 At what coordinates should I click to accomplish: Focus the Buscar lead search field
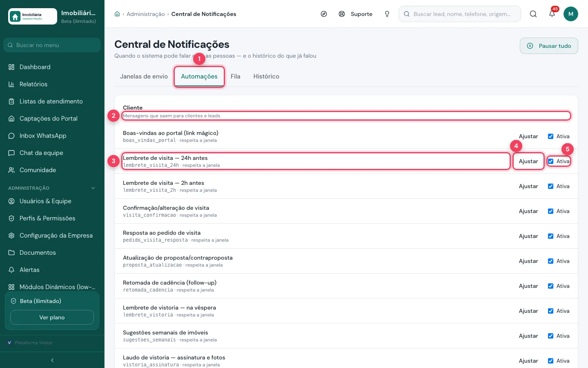click(x=460, y=14)
